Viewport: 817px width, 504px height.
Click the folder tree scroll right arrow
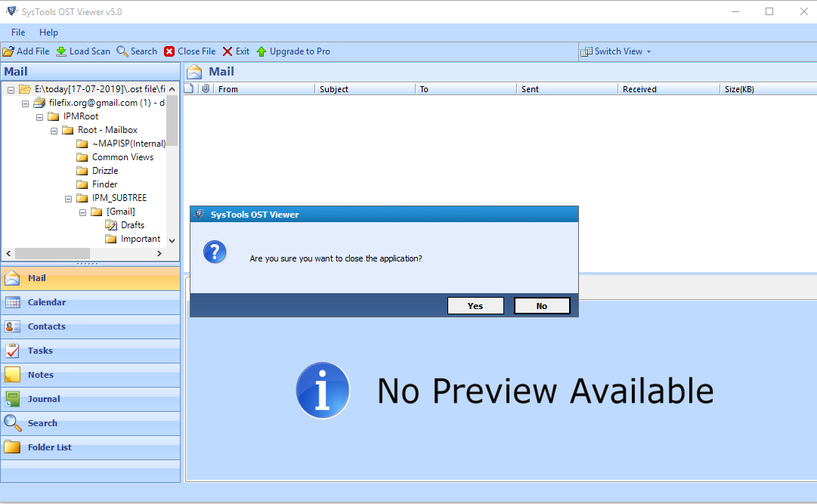tap(159, 253)
